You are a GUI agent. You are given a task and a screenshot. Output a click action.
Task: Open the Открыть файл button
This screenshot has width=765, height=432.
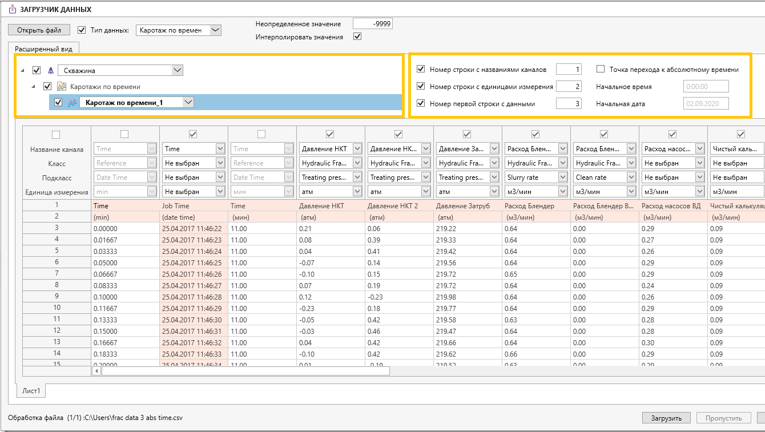pyautogui.click(x=39, y=30)
